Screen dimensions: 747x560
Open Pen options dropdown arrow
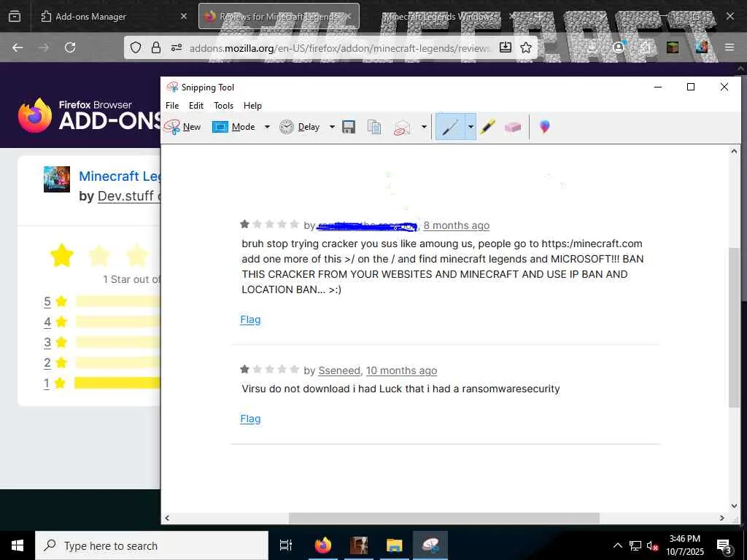tap(471, 127)
